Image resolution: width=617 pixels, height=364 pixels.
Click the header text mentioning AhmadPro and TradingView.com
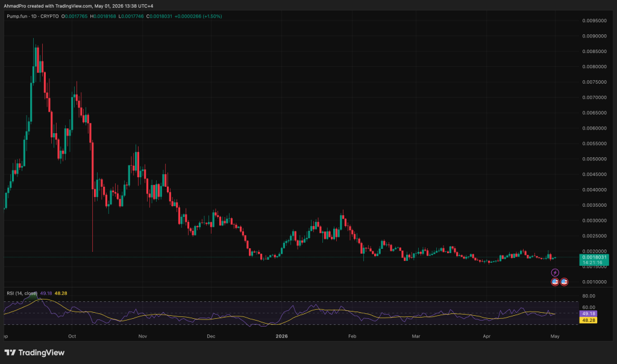[x=79, y=6]
